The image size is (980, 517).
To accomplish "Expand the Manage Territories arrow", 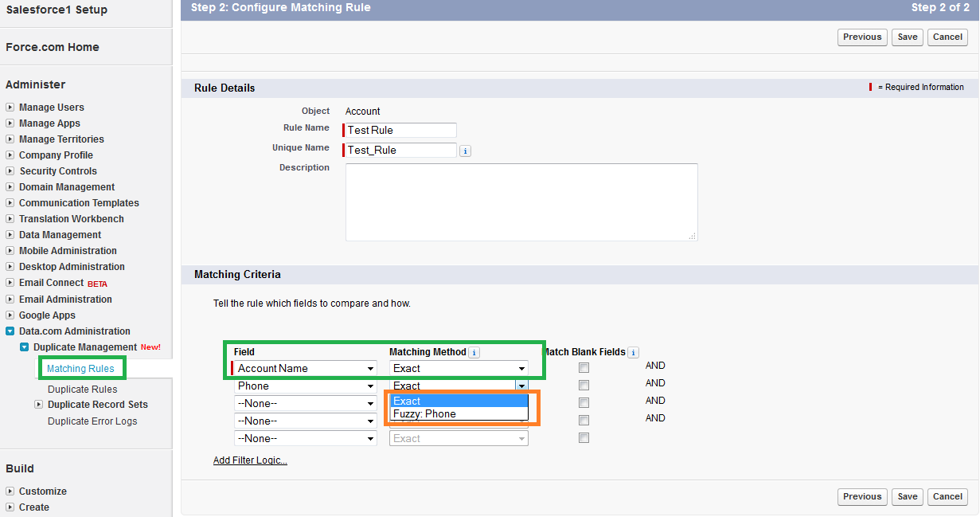I will point(10,139).
